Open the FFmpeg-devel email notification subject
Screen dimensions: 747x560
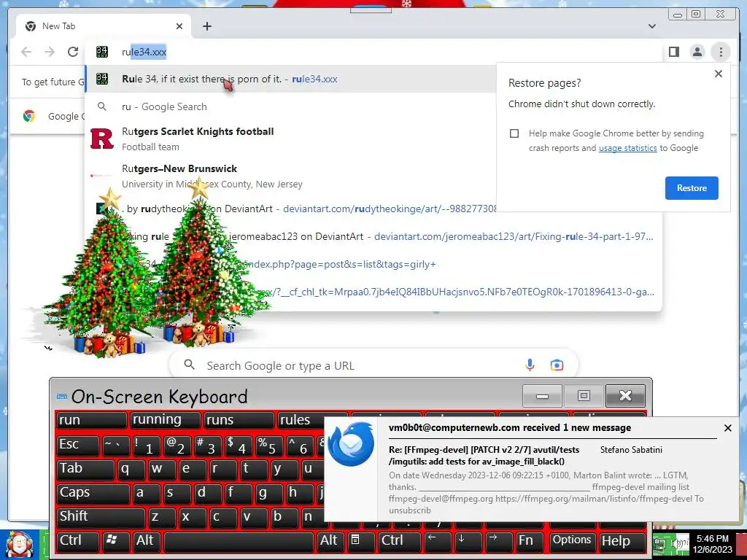(484, 455)
